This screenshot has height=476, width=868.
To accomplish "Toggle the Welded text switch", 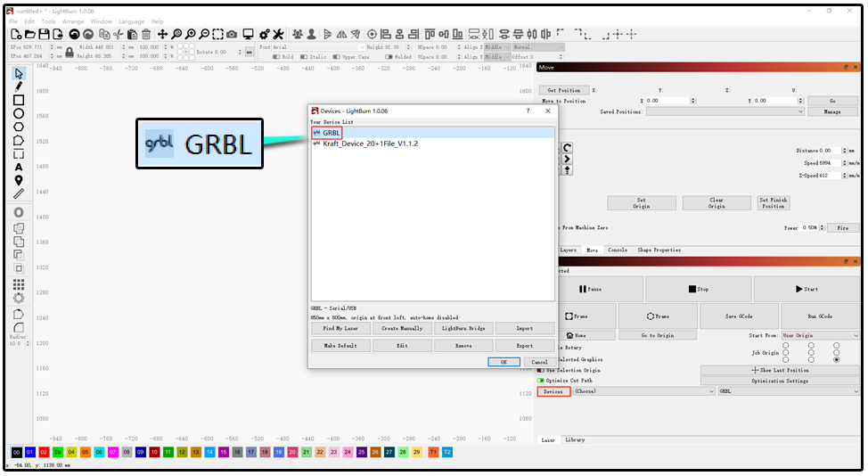I will coord(389,56).
